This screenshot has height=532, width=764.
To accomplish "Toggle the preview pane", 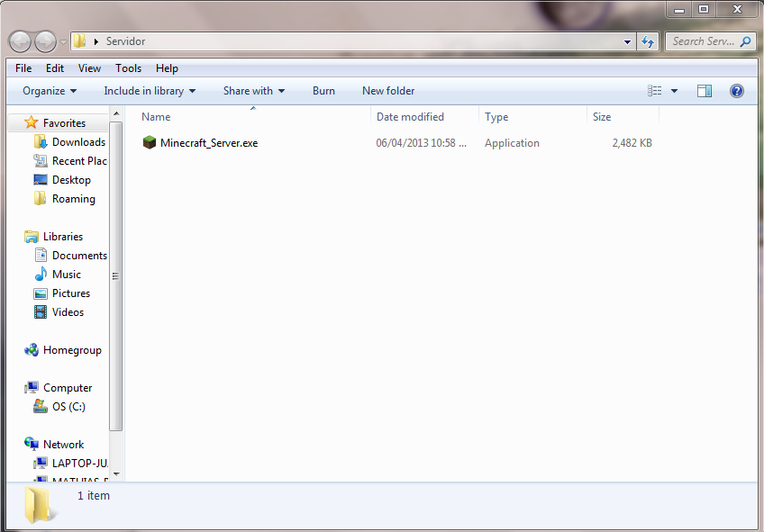I will click(704, 91).
